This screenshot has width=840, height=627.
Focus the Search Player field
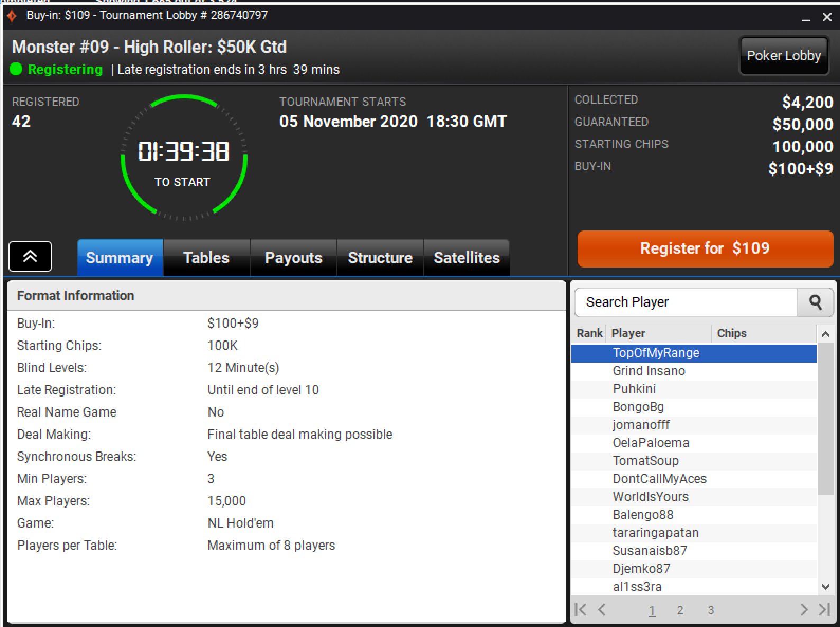(x=686, y=302)
